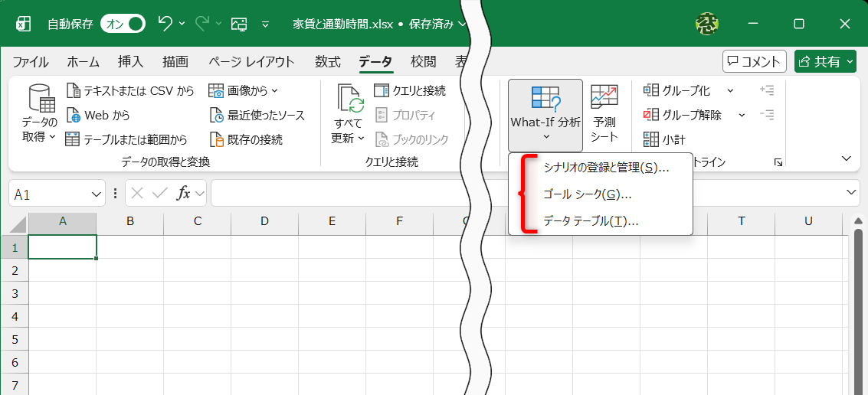Click the screenshot icon in the quick access toolbar
This screenshot has width=868, height=395.
[238, 24]
